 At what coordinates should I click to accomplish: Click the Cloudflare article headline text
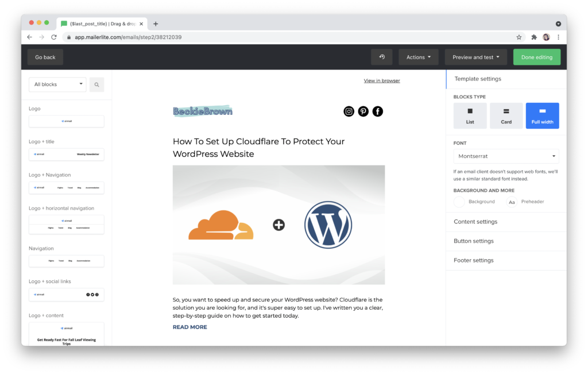pyautogui.click(x=258, y=148)
